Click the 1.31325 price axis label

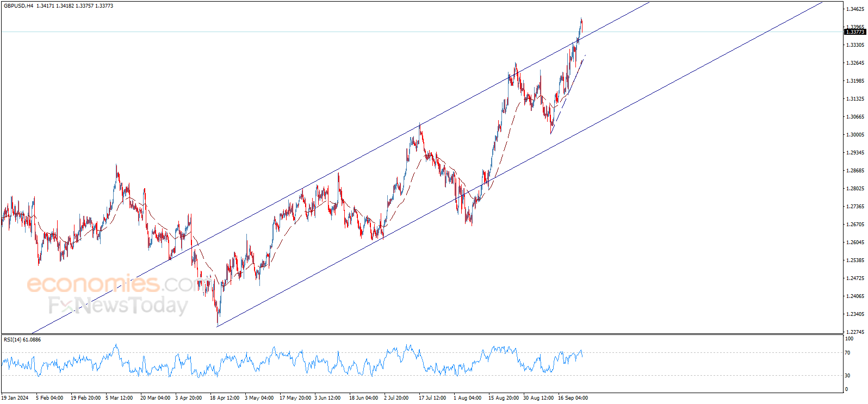tap(855, 99)
